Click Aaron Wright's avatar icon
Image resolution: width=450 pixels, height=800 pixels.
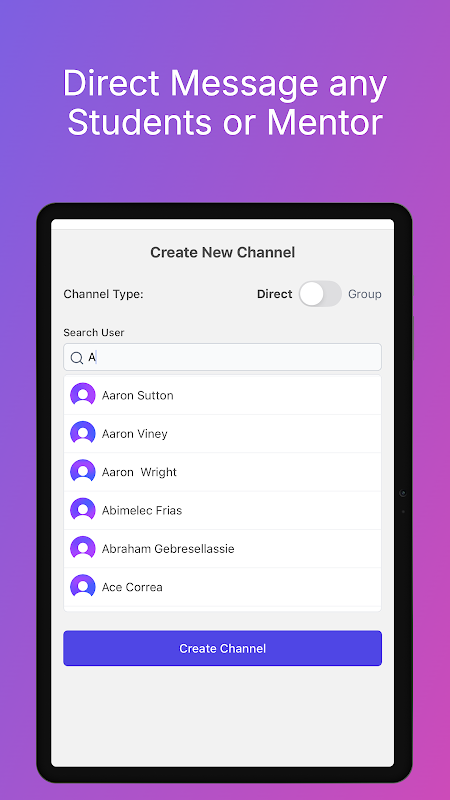[83, 472]
